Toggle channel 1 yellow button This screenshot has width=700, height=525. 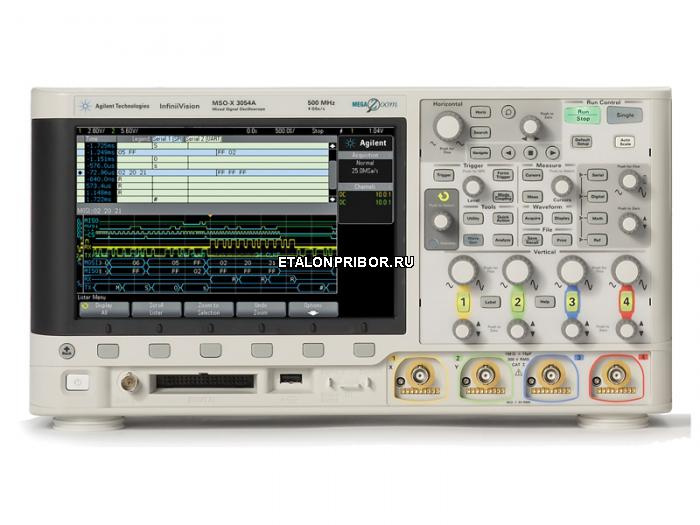point(462,301)
